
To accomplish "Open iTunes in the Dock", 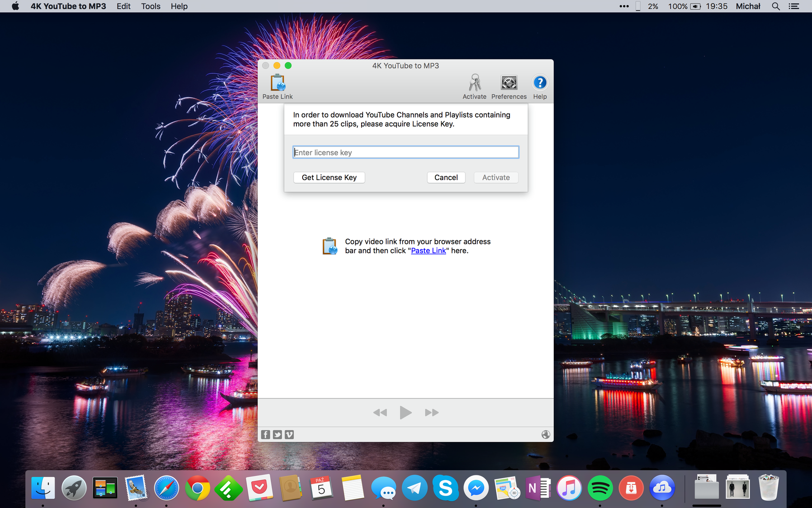I will (x=569, y=488).
